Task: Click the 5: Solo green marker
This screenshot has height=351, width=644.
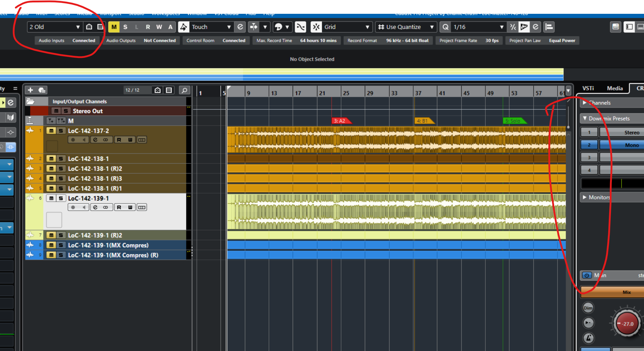Action: point(514,121)
